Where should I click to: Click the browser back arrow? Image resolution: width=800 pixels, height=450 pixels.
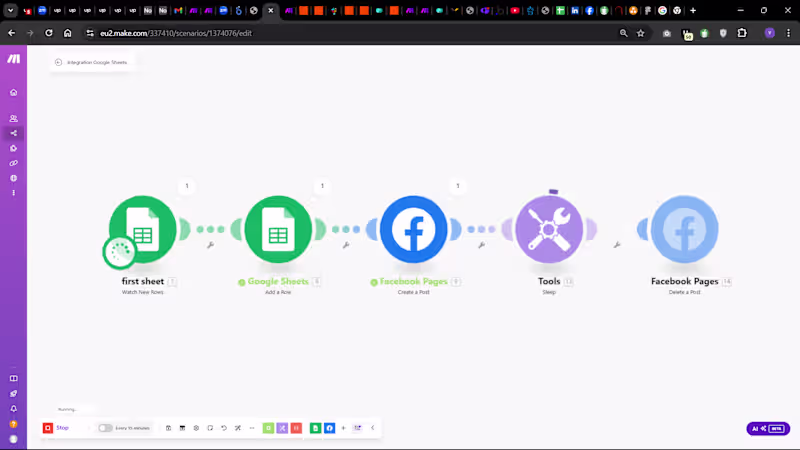(11, 33)
